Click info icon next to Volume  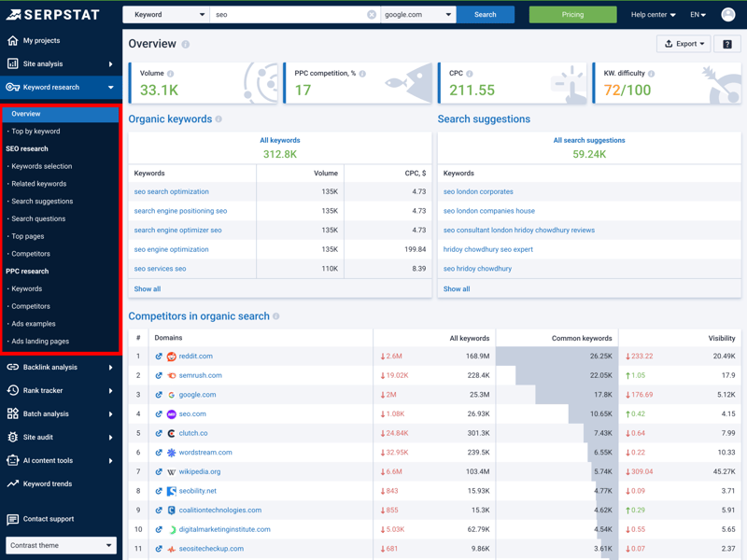(170, 74)
